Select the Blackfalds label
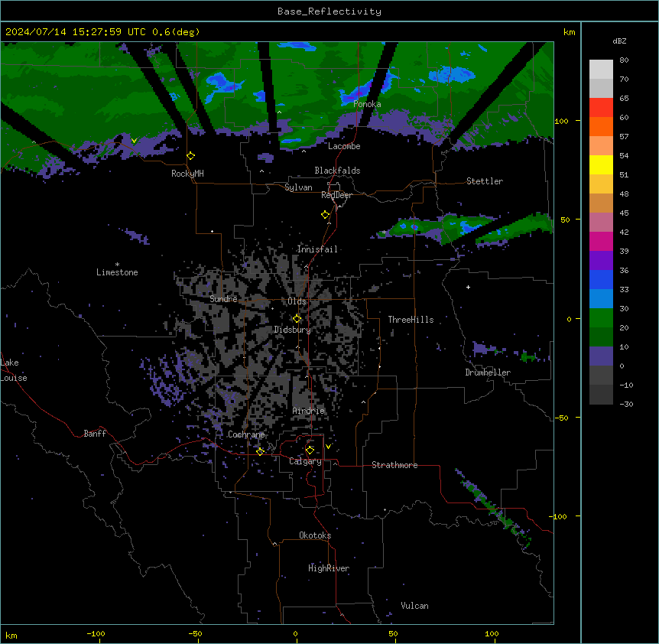This screenshot has height=644, width=659. click(x=337, y=171)
